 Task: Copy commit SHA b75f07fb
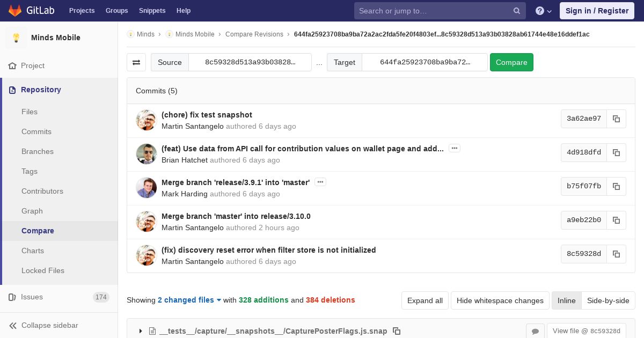(x=616, y=186)
